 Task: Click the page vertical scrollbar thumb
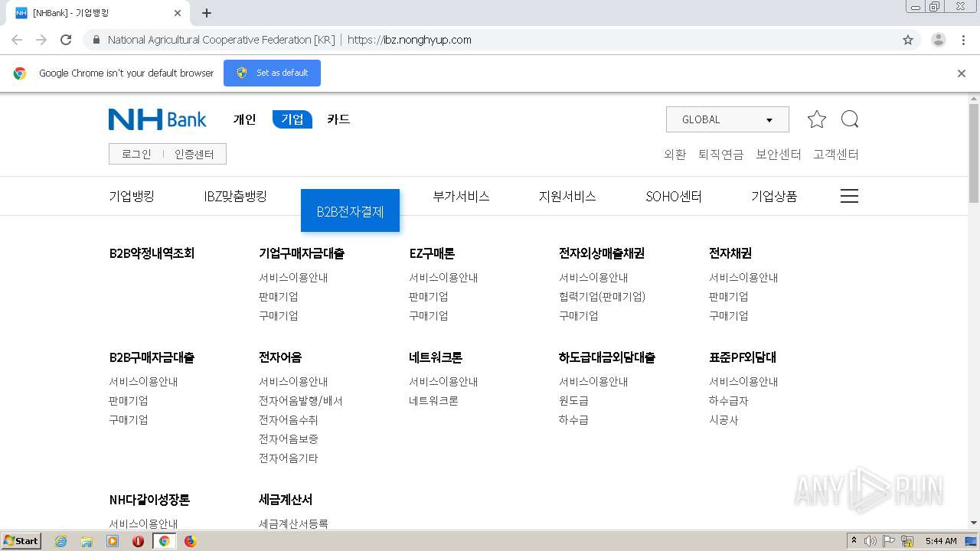pos(973,153)
